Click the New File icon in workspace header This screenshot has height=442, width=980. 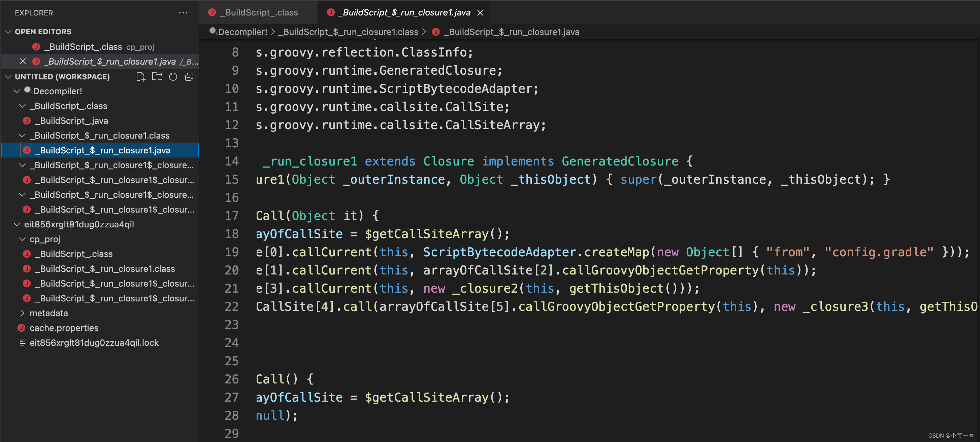(141, 77)
